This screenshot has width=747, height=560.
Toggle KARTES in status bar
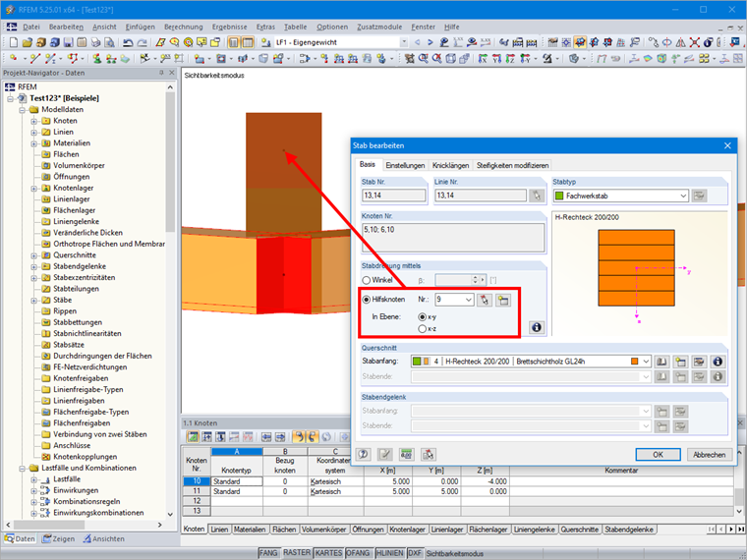click(328, 553)
